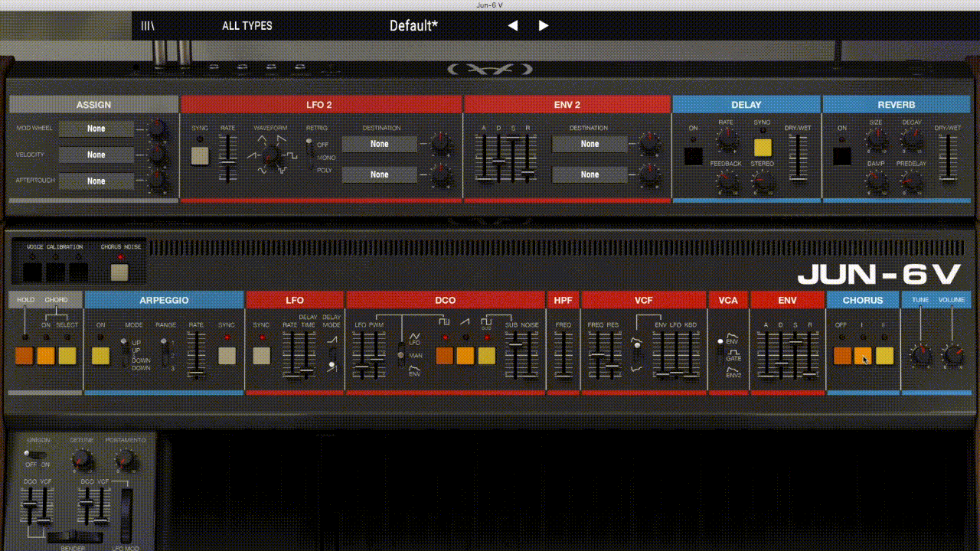The image size is (980, 551).
Task: Click the Delay Dry/Wet slider
Action: click(799, 158)
